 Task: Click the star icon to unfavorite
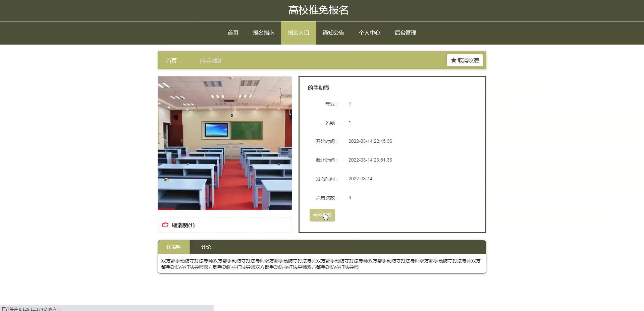(453, 60)
